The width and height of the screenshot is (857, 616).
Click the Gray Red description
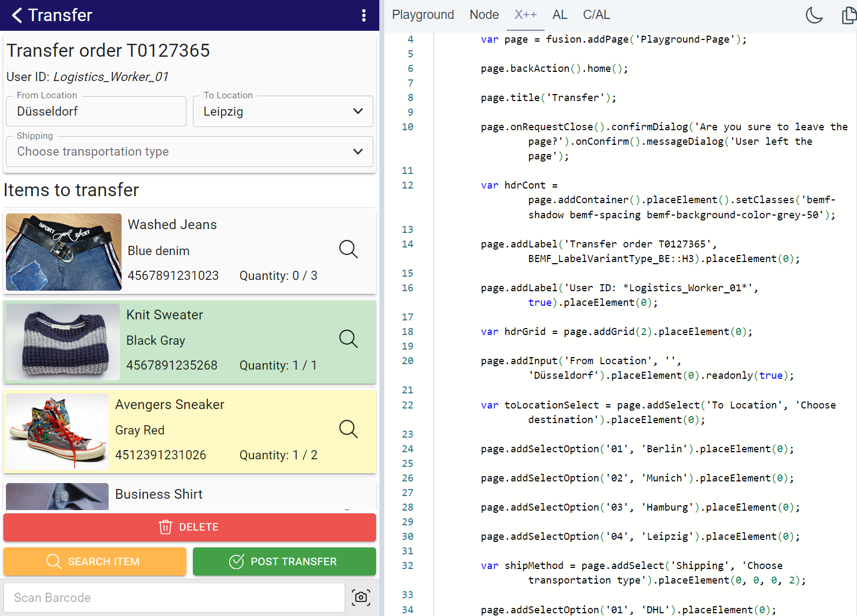click(x=139, y=430)
